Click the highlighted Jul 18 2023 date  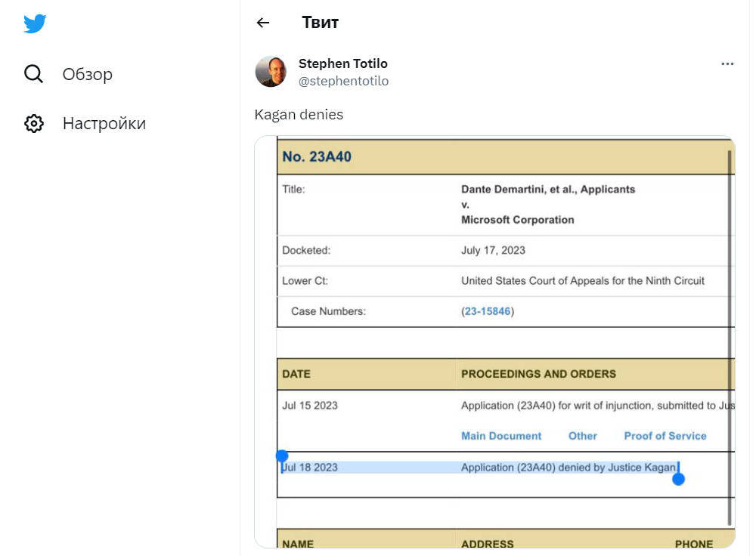click(310, 468)
